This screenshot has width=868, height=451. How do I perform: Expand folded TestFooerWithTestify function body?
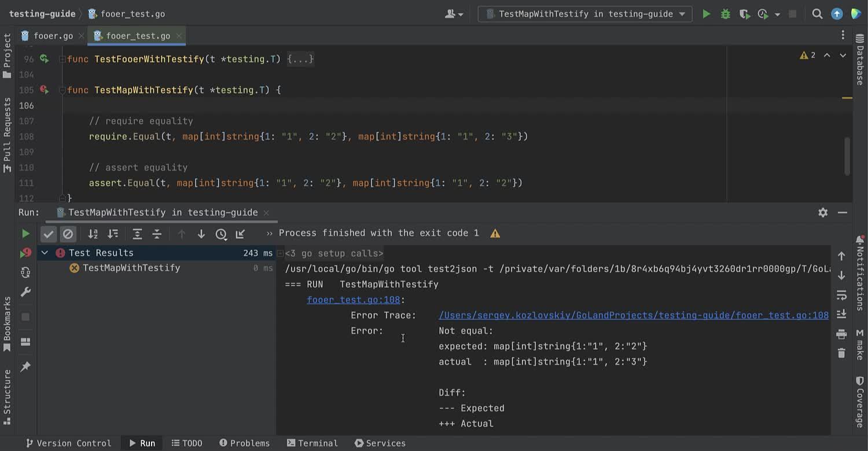click(300, 59)
